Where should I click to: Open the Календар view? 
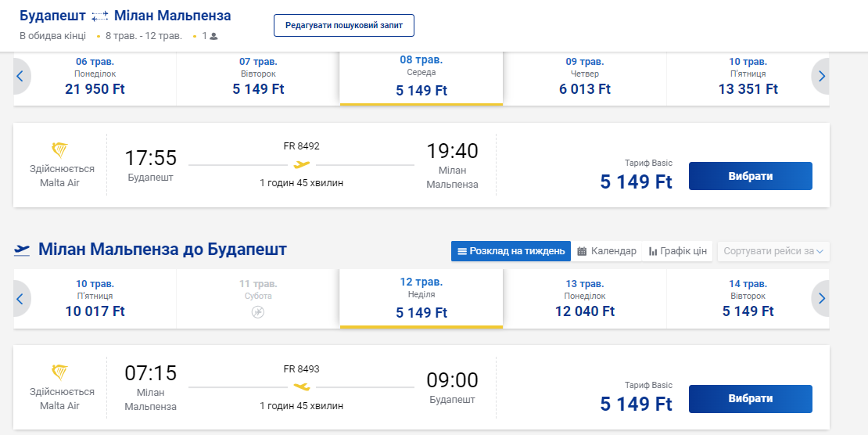point(607,251)
